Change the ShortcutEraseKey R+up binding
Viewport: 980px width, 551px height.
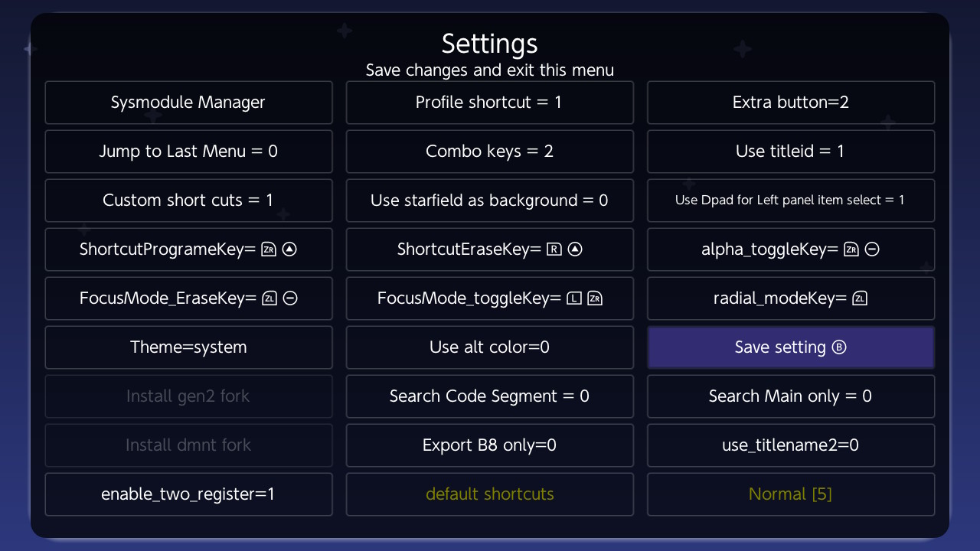pos(490,249)
